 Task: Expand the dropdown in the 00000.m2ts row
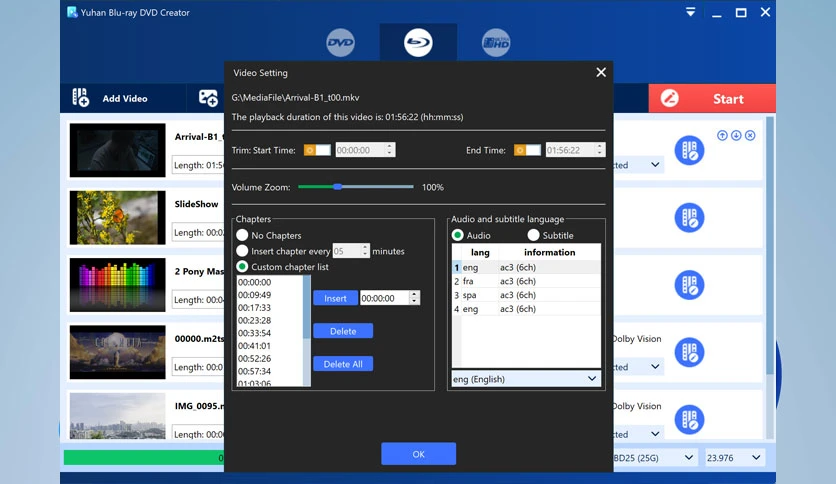tap(655, 367)
